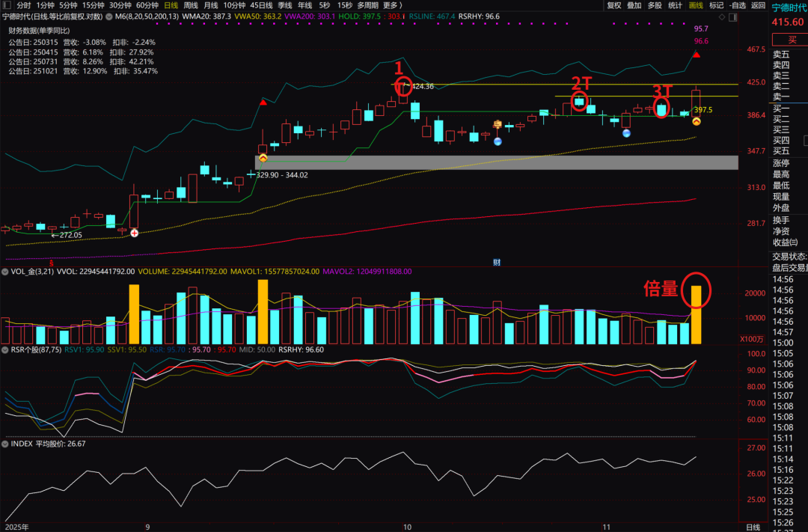Image resolution: width=808 pixels, height=532 pixels.
Task: Expand the INDEX 平均股价 indicator arrow
Action: point(4,444)
